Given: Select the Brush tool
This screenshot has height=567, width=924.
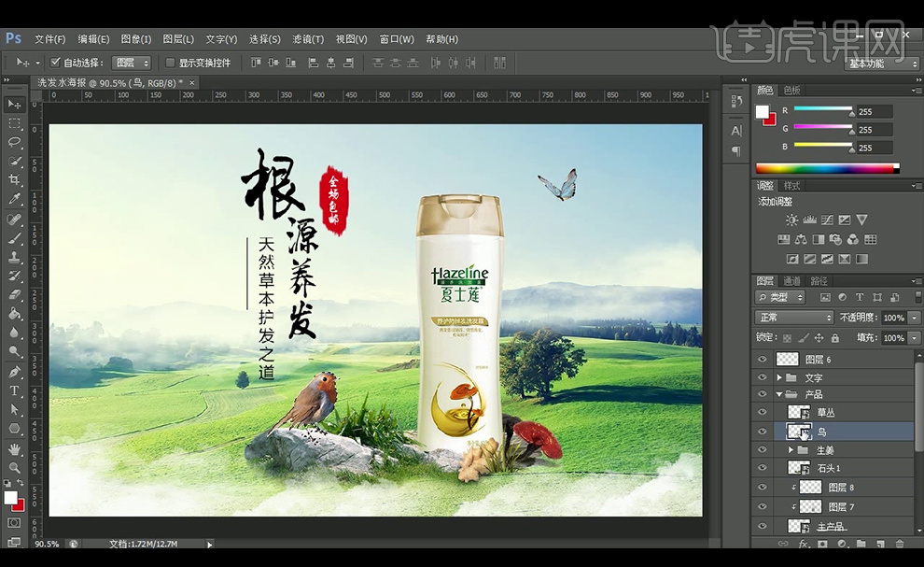Looking at the screenshot, I should (x=14, y=238).
